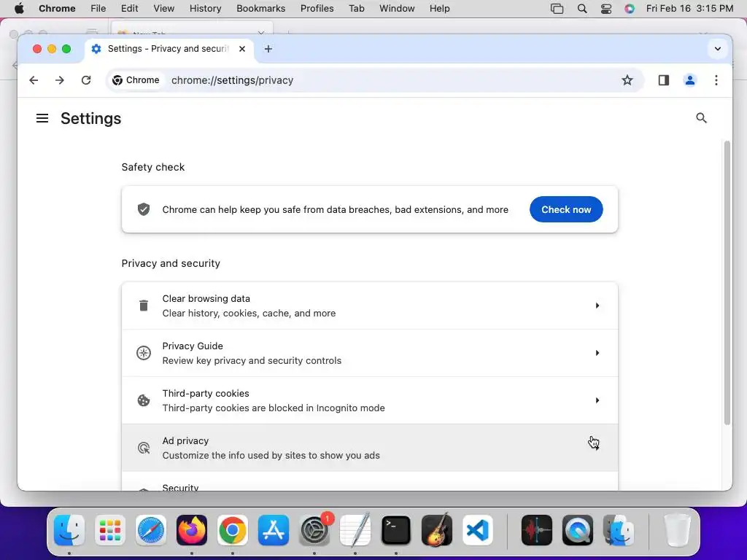Viewport: 747px width, 560px height.
Task: Reload the settings page
Action: pyautogui.click(x=86, y=80)
